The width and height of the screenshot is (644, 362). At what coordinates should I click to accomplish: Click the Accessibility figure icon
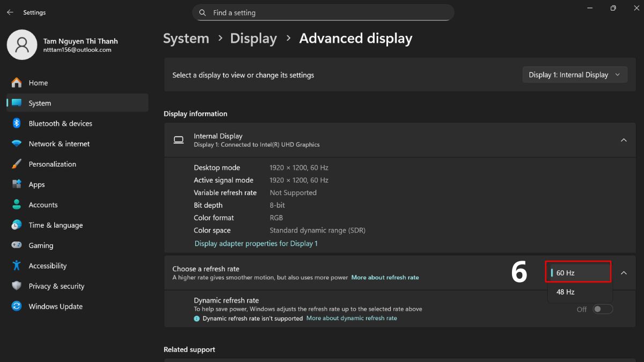17,266
